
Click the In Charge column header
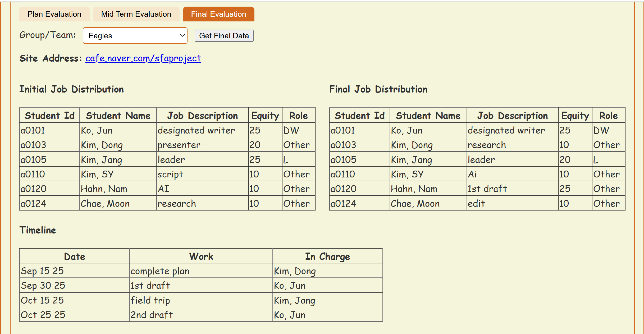coord(327,257)
